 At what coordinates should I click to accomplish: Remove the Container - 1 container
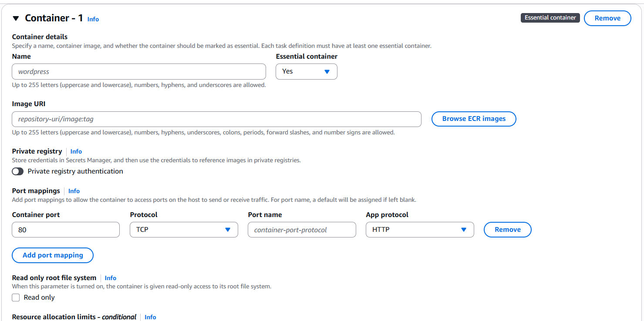[x=607, y=18]
